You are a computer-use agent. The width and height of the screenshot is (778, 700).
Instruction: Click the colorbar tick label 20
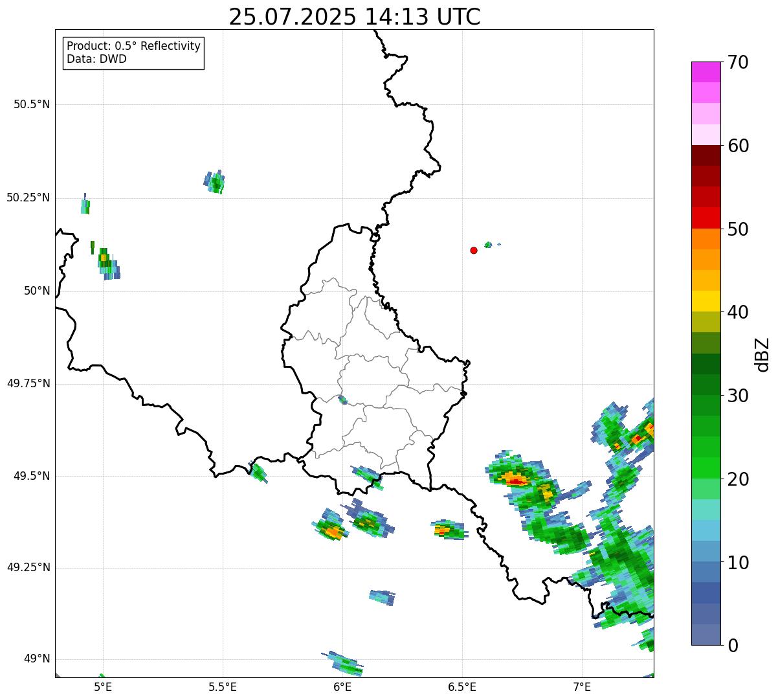coord(738,479)
